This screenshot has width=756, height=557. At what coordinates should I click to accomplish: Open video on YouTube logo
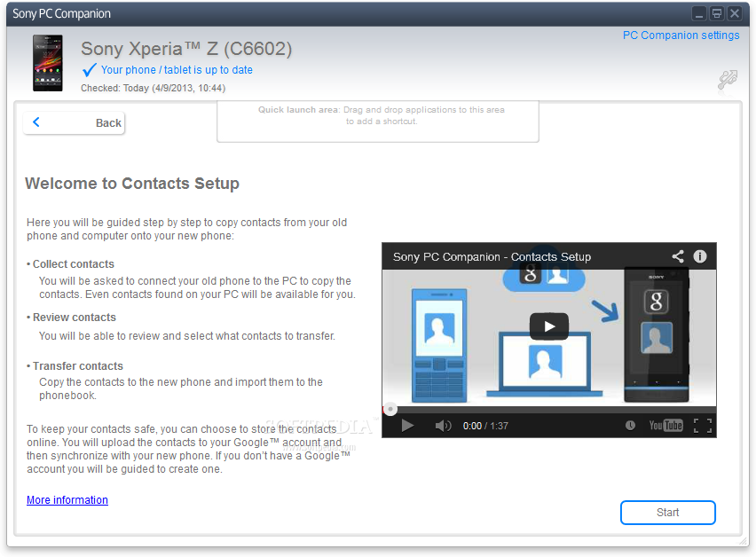click(x=665, y=426)
